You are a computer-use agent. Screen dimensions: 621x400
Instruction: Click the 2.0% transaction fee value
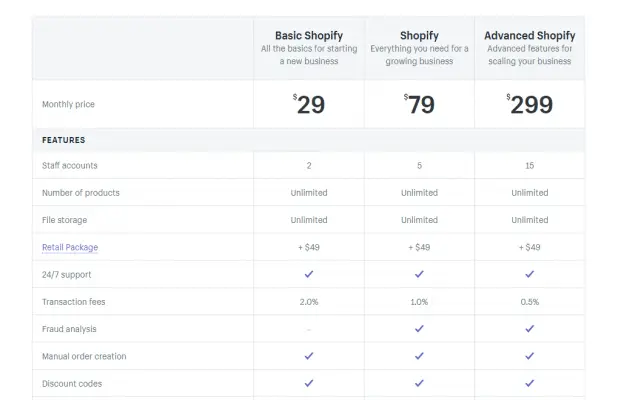[309, 302]
